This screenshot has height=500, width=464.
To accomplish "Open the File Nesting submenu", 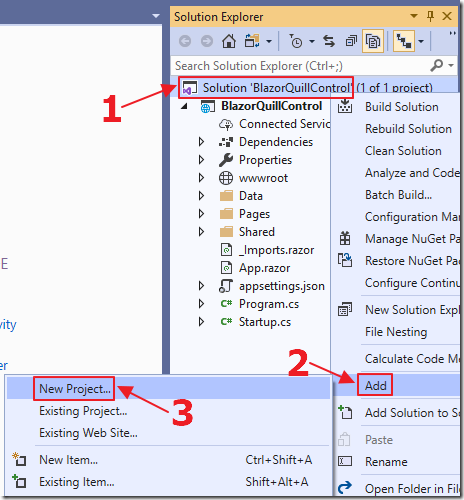I will [397, 332].
